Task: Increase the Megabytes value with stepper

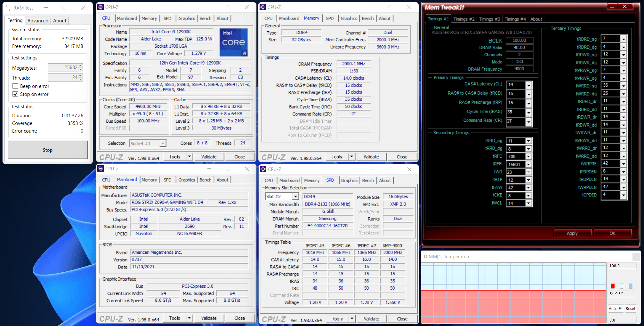Action: pos(80,66)
